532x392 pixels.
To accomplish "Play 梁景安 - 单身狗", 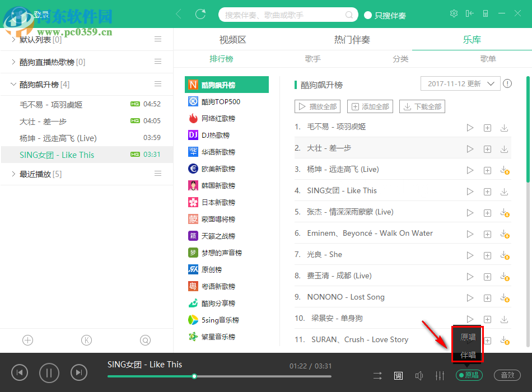I will 470,319.
